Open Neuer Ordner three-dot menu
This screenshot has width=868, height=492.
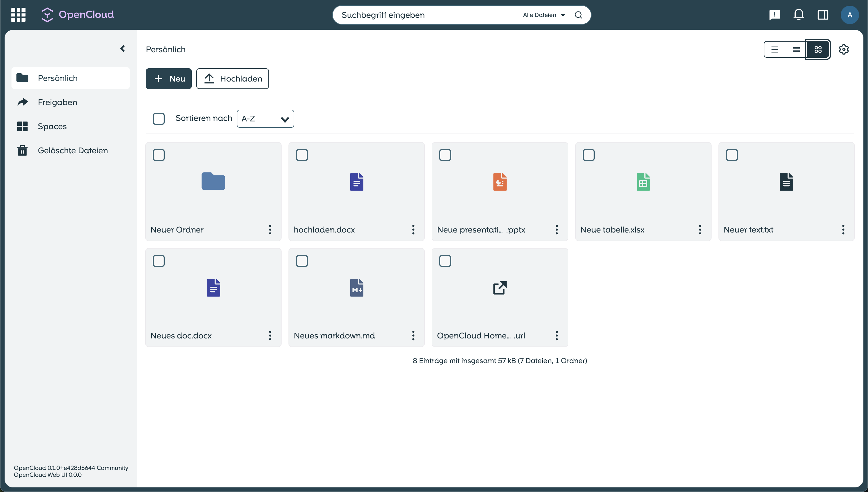(x=270, y=230)
